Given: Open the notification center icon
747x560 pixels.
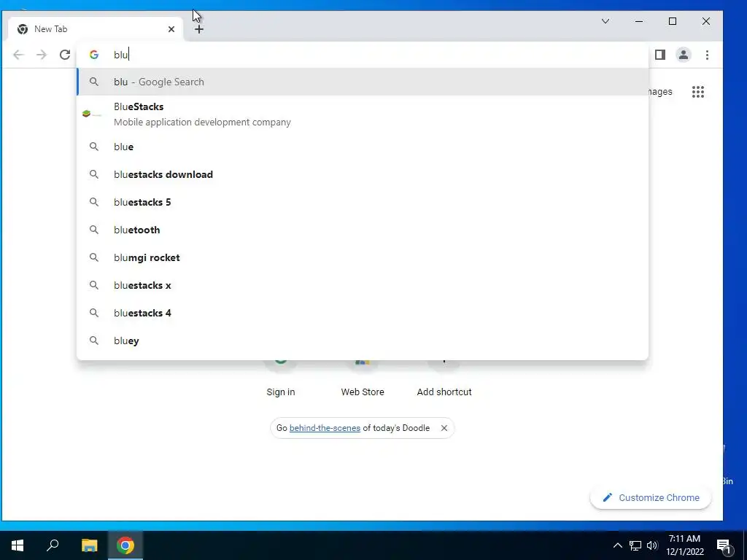Looking at the screenshot, I should pyautogui.click(x=724, y=546).
